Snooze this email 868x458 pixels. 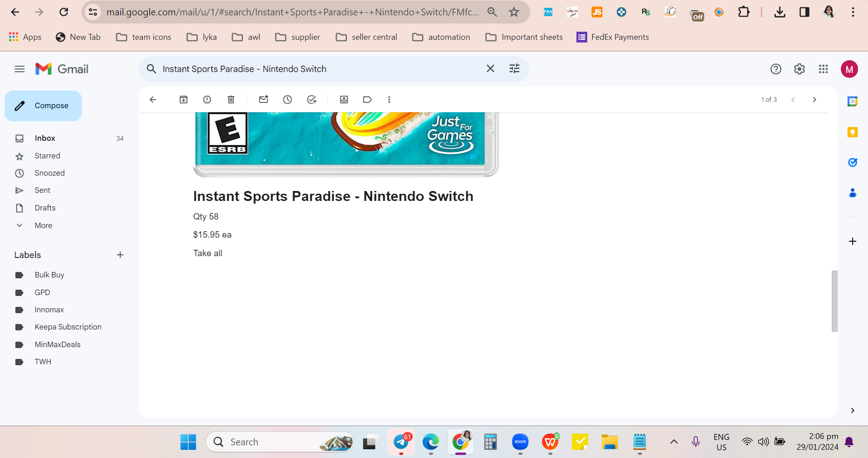pyautogui.click(x=288, y=100)
